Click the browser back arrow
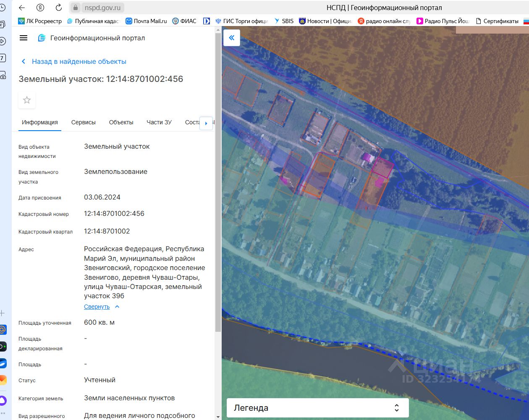 click(22, 8)
